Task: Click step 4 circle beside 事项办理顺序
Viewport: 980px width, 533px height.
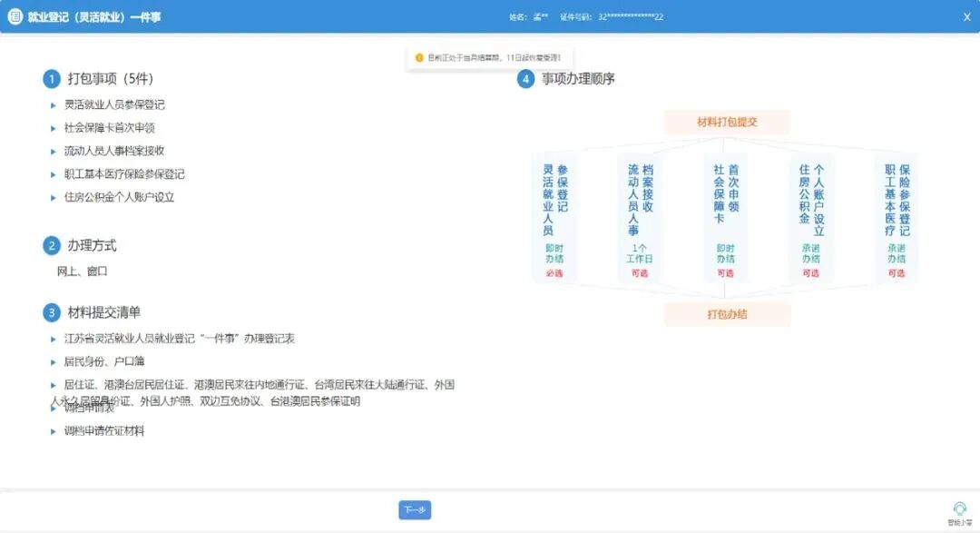Action: (525, 79)
